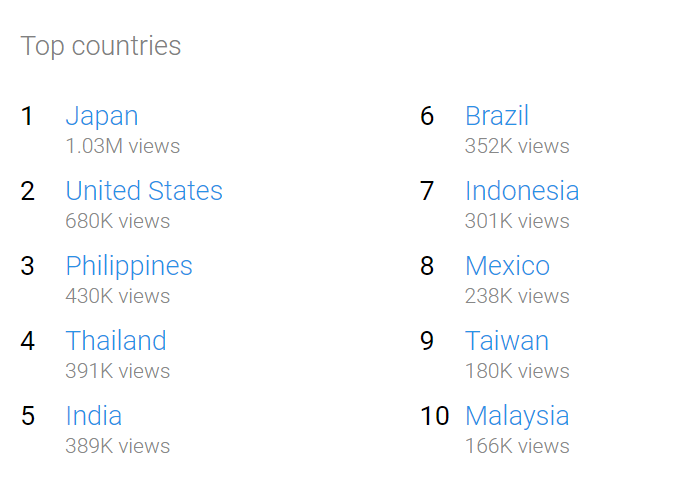Screen dimensions: 679x483
Task: Click the 430K views label under Philippines
Action: [117, 296]
